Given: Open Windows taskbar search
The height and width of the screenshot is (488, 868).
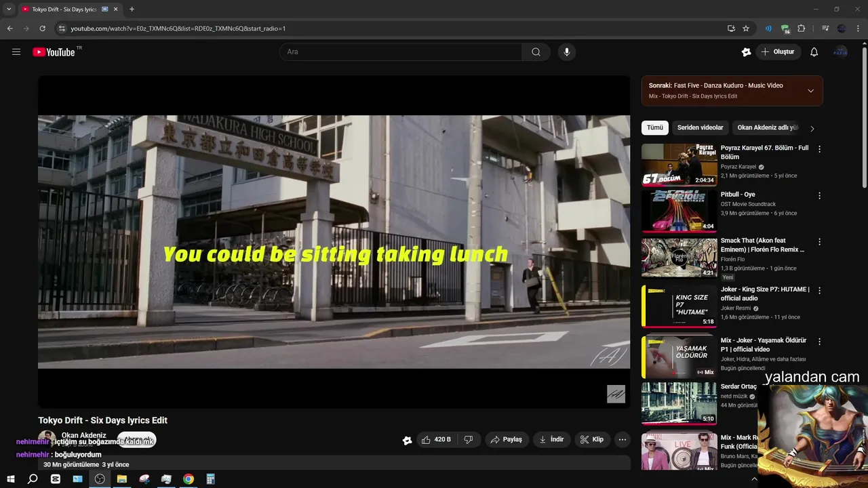Looking at the screenshot, I should tap(33, 479).
